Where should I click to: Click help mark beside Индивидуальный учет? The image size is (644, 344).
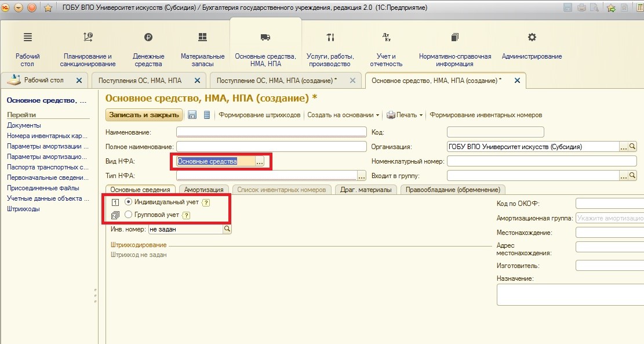tap(206, 202)
